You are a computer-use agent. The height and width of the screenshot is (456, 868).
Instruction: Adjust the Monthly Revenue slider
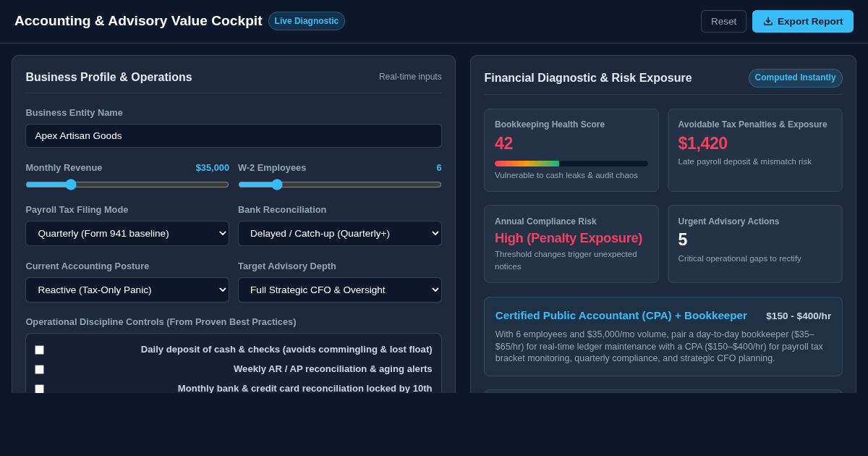tap(127, 185)
